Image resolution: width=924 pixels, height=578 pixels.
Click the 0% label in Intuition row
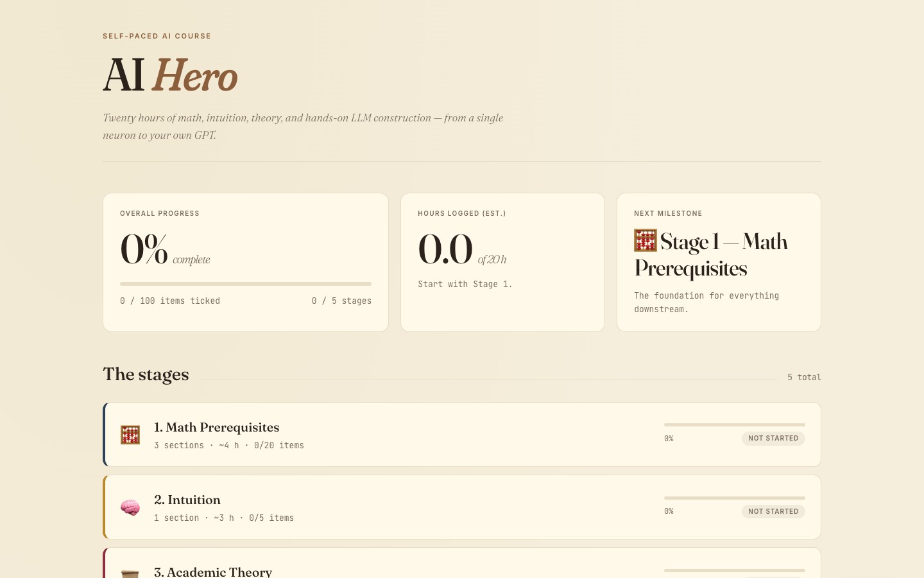coord(669,512)
